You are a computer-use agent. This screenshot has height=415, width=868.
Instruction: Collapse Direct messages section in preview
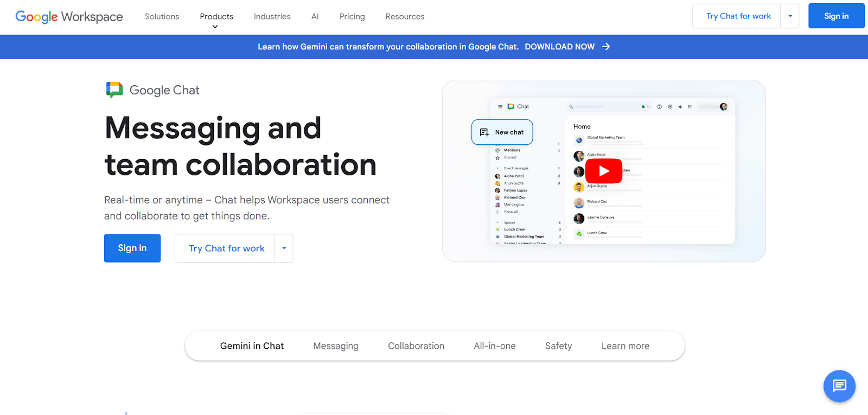[x=497, y=168]
